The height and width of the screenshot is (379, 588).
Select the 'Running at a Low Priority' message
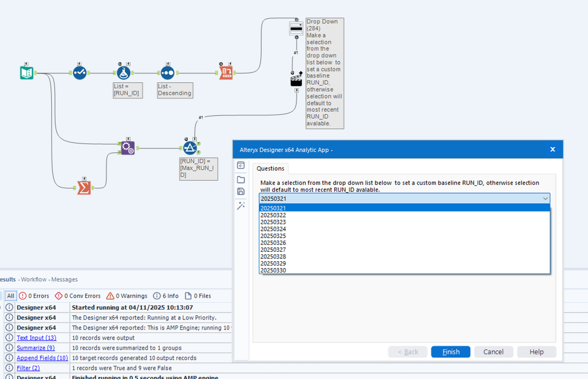tap(144, 318)
